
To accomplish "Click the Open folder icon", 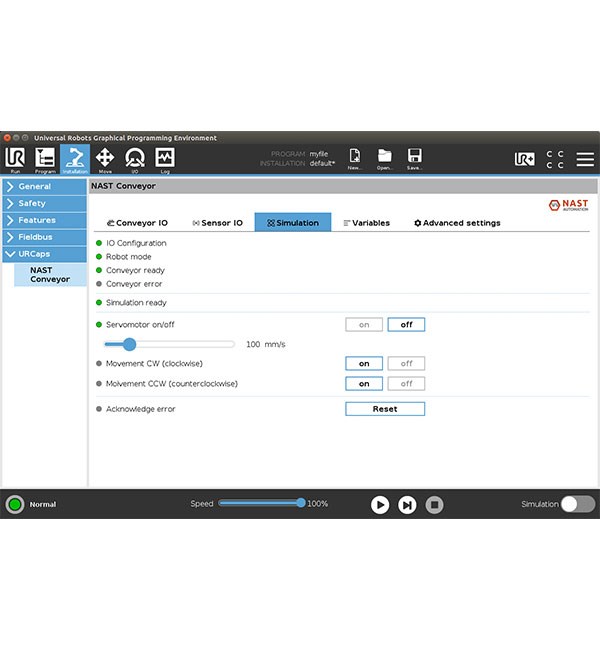I will pos(384,159).
